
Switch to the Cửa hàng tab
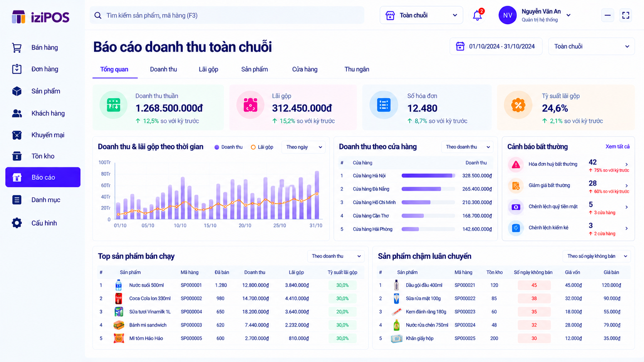(x=305, y=69)
